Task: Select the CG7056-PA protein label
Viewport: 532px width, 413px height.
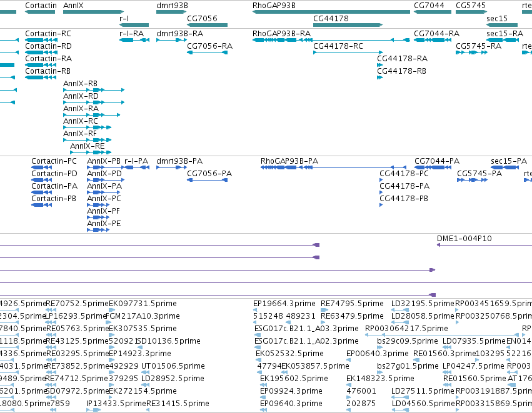Action: coord(209,174)
